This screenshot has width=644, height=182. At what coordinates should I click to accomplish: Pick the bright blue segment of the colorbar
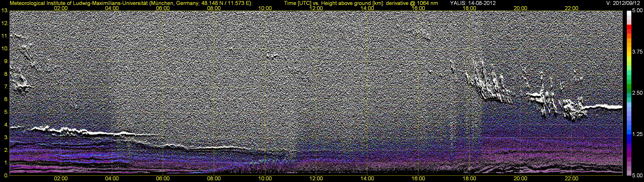point(629,132)
